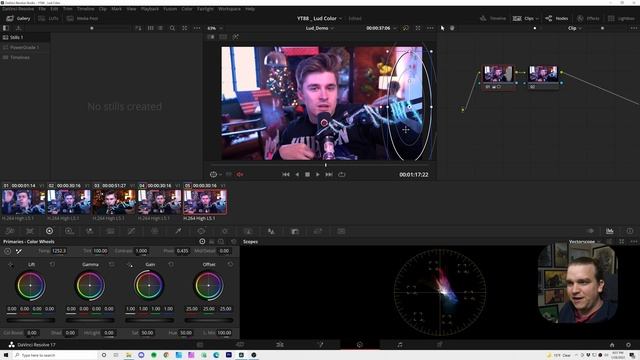Viewport: 640px width, 360px height.
Task: Open the Color Warper palette
Action: tap(155, 231)
